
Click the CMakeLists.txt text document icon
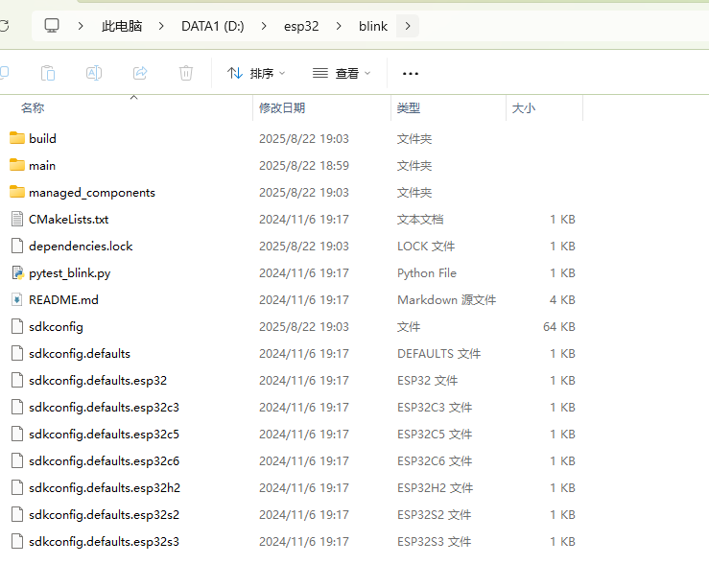tap(17, 219)
